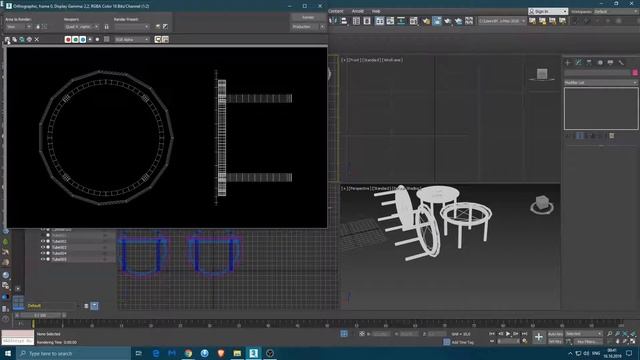The width and height of the screenshot is (640, 360).
Task: Open the RGB Alpha channel dropdown
Action: pyautogui.click(x=132, y=40)
